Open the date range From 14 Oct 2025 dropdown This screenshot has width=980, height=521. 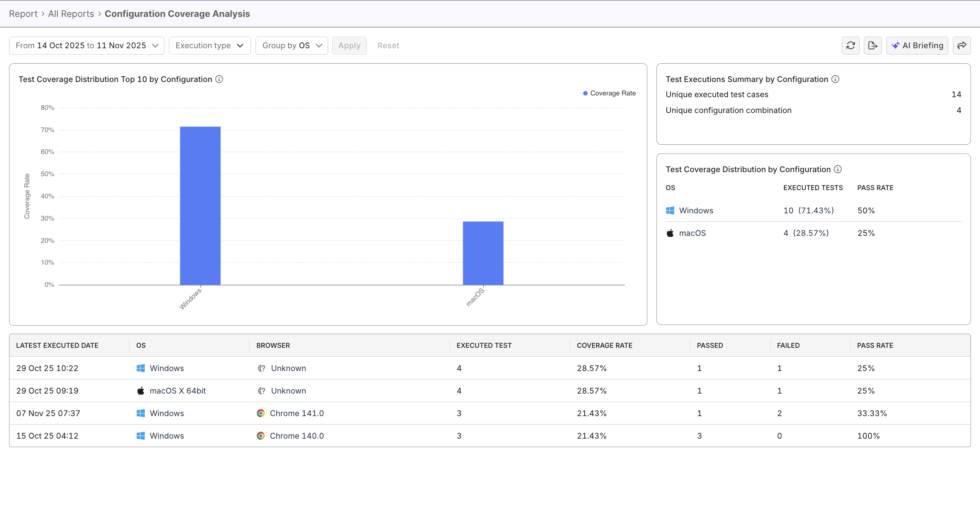point(86,45)
